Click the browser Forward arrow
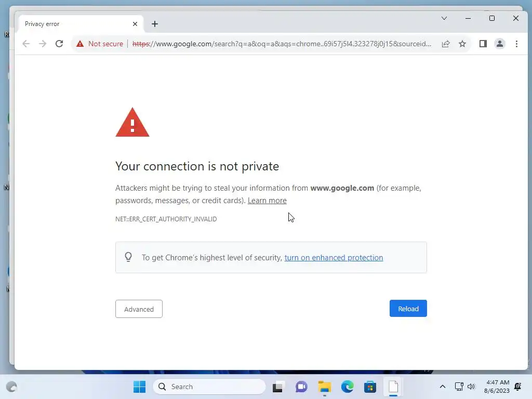This screenshot has width=532, height=399. (x=43, y=44)
